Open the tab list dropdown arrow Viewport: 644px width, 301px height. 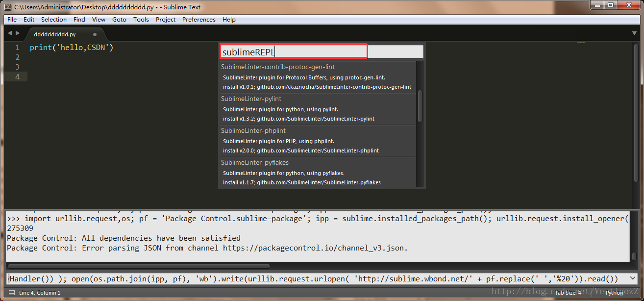point(634,33)
